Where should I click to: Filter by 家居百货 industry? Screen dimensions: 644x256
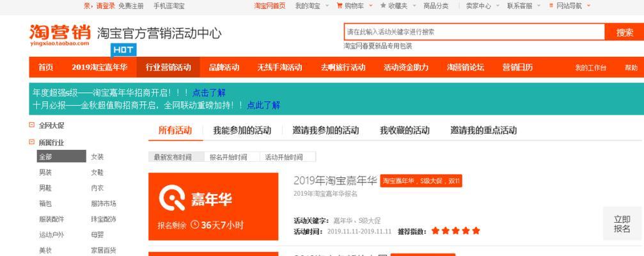tap(104, 250)
